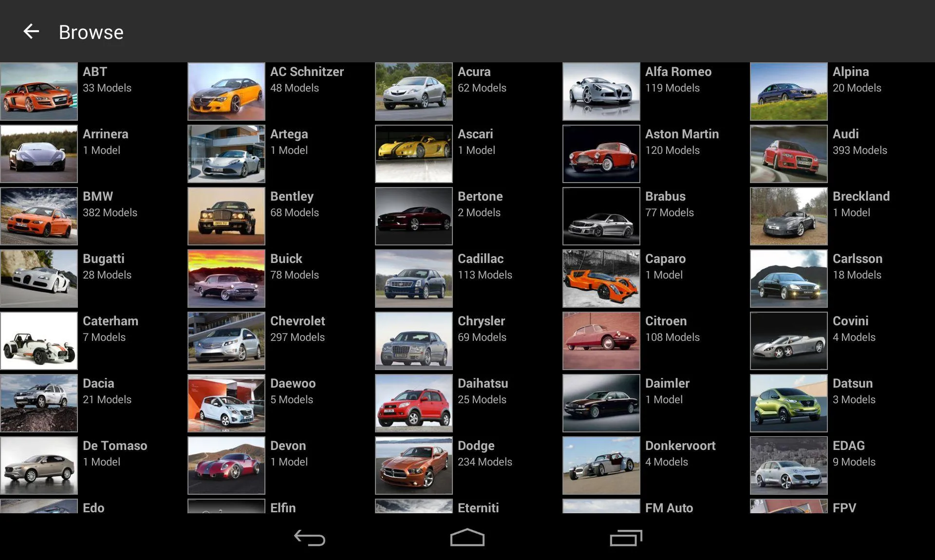Image resolution: width=935 pixels, height=560 pixels.
Task: Select the Acura car thumbnail
Action: point(414,92)
